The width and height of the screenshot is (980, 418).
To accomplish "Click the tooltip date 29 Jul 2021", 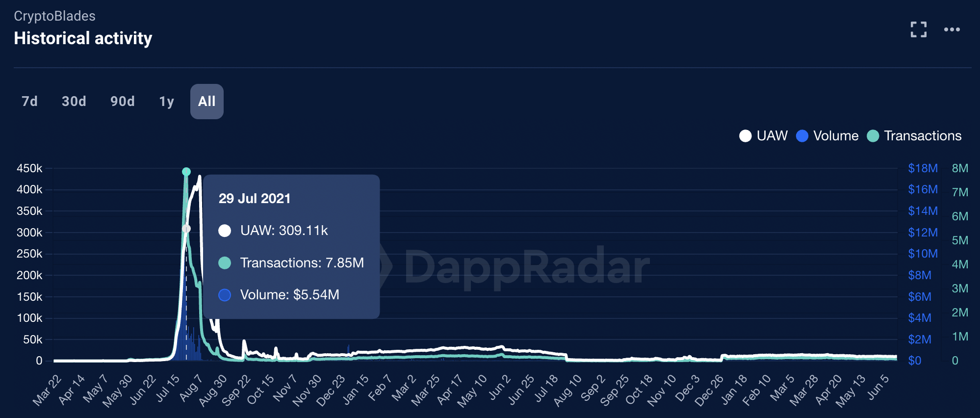I will coord(255,199).
